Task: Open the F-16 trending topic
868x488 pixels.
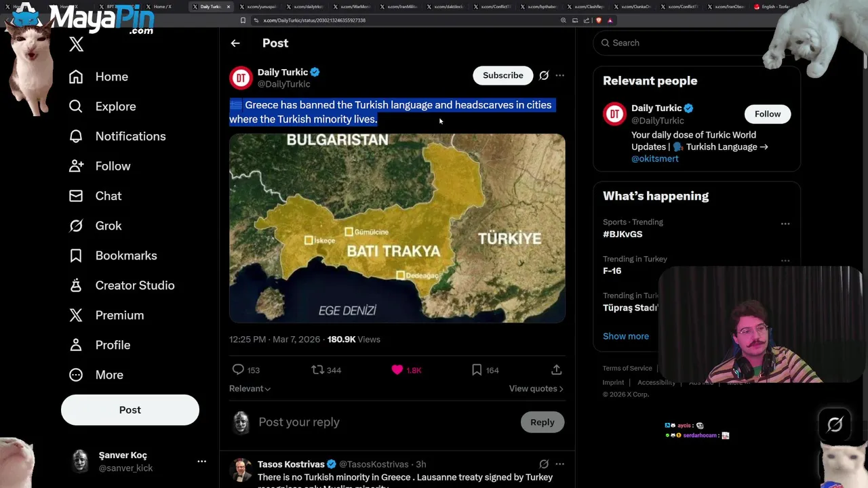Action: point(612,270)
